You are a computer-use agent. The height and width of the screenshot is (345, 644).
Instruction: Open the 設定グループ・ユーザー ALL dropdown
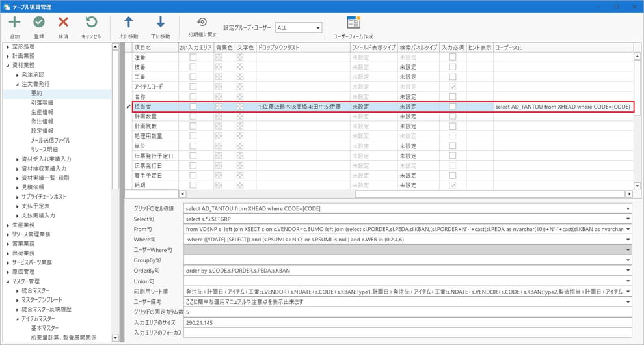299,28
